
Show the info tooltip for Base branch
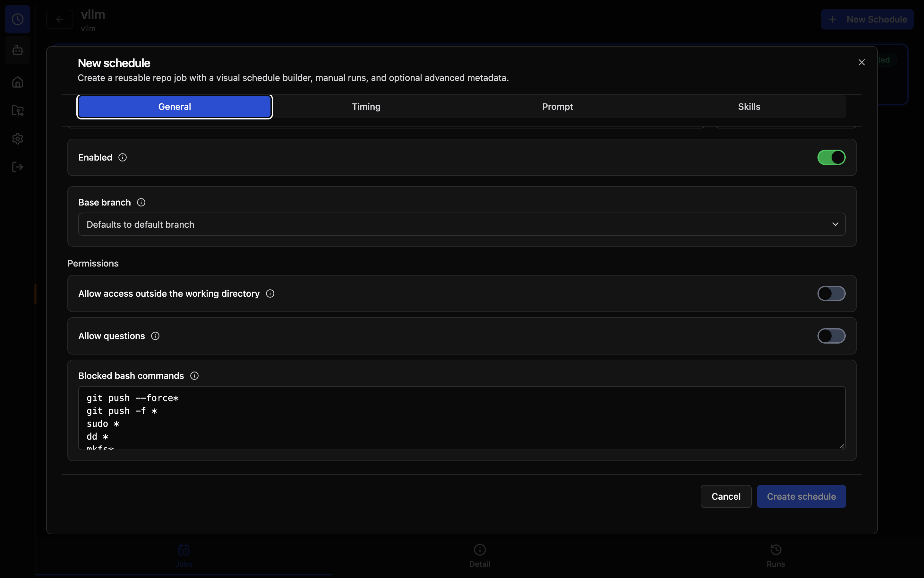coord(141,202)
